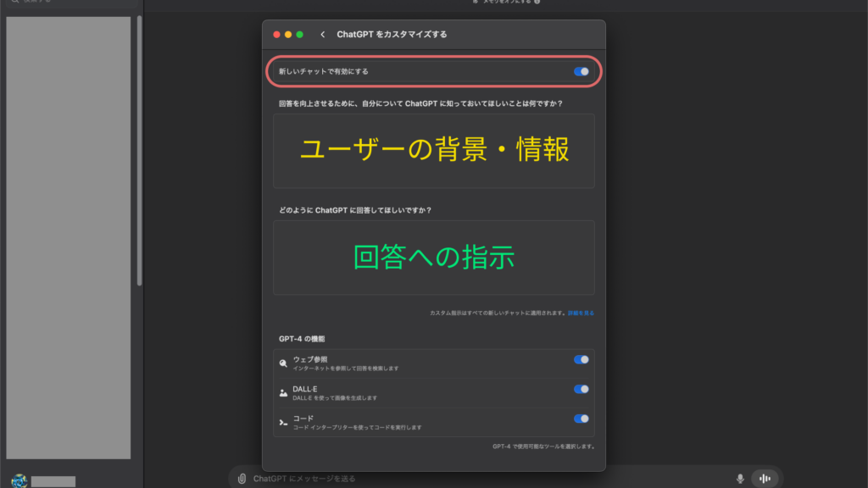Toggle the コード feature off
Viewport: 868px width, 488px height.
[x=581, y=418]
